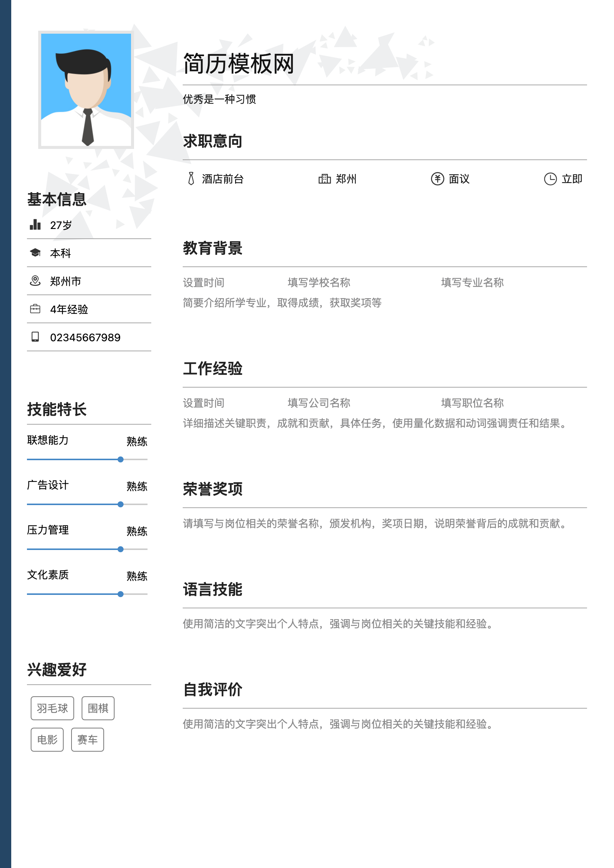The height and width of the screenshot is (868, 614).
Task: Click the 技能特长 sidebar heading
Action: [57, 409]
